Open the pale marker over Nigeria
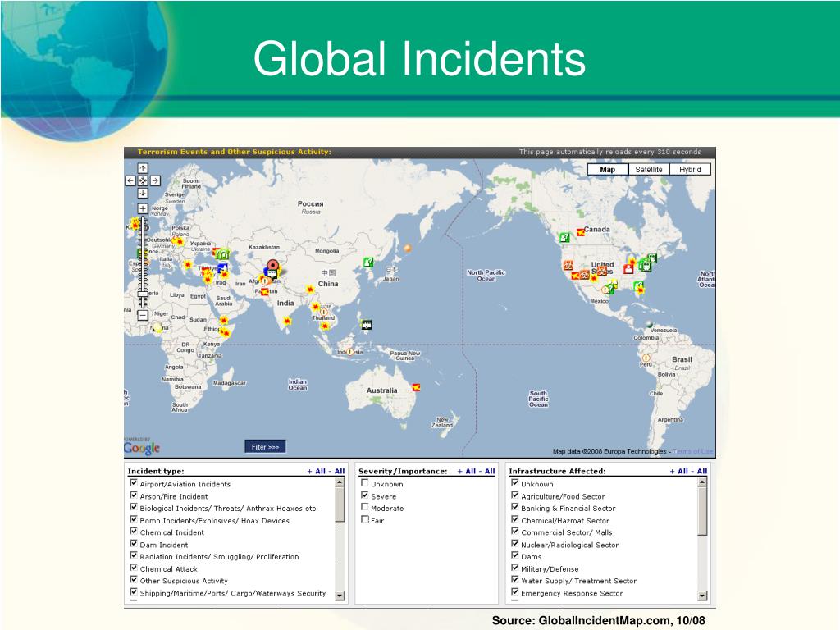This screenshot has height=630, width=840. point(157,326)
